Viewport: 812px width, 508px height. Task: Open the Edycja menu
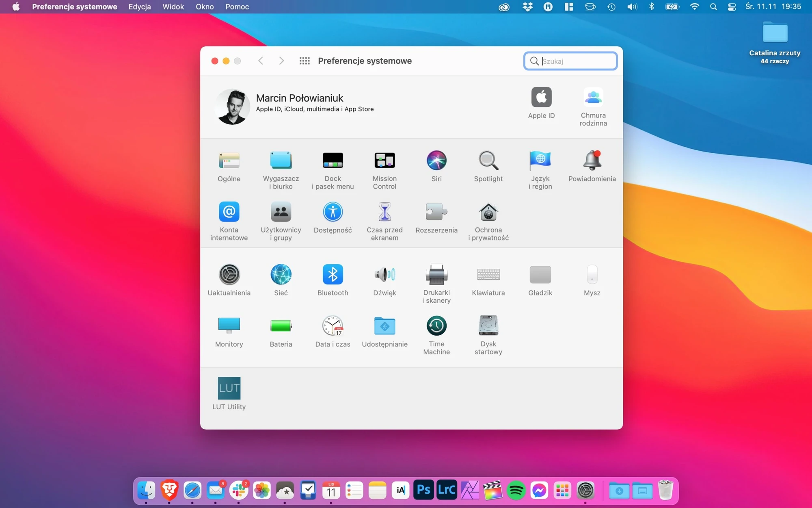point(140,7)
